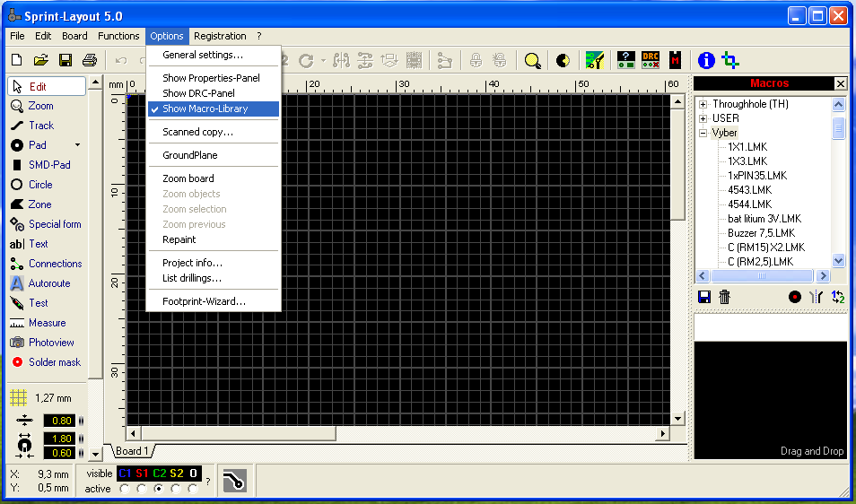Set O as active layer radio

pos(193,489)
